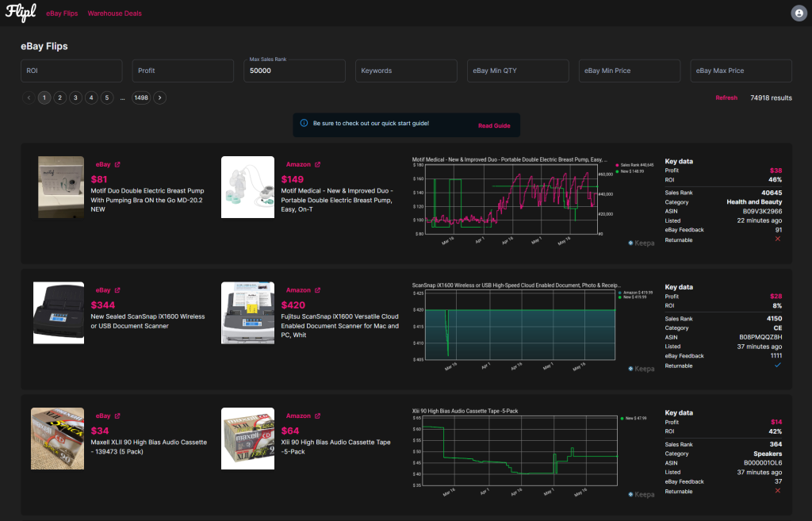Click the Motif Medical Amazon product thumbnail
The width and height of the screenshot is (812, 521).
coord(247,187)
